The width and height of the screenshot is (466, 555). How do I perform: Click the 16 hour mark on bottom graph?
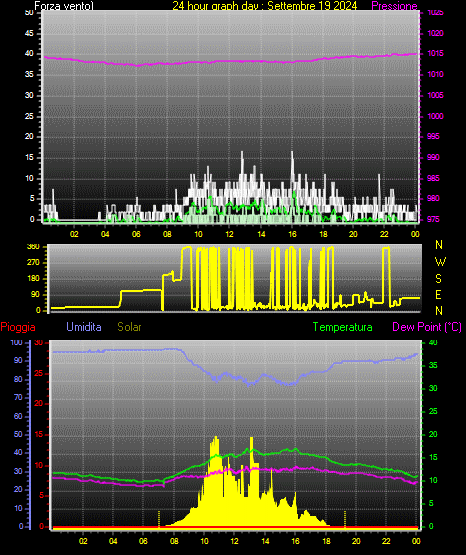(295, 541)
